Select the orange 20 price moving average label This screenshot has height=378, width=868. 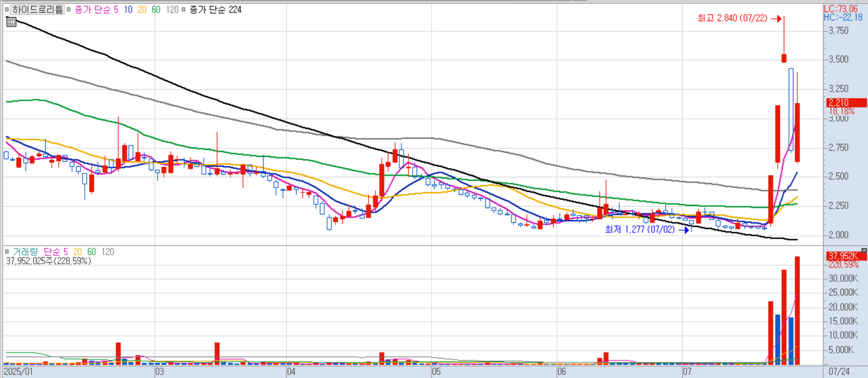tap(142, 9)
